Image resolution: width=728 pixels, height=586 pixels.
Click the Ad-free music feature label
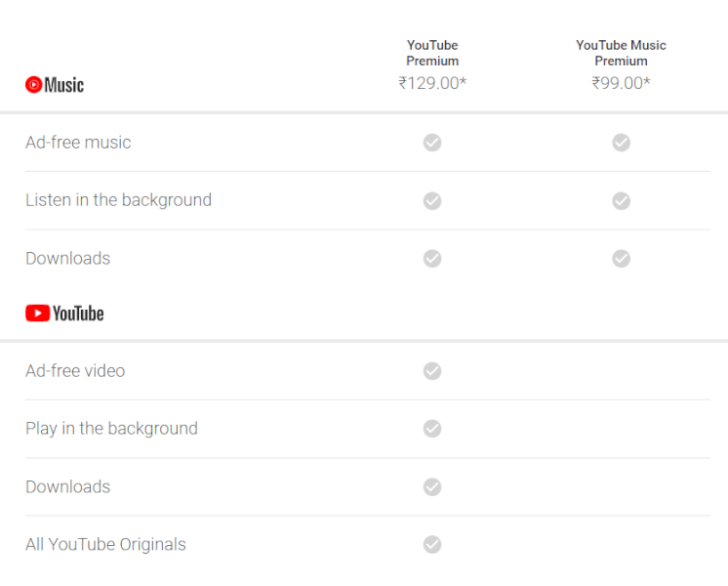78,143
